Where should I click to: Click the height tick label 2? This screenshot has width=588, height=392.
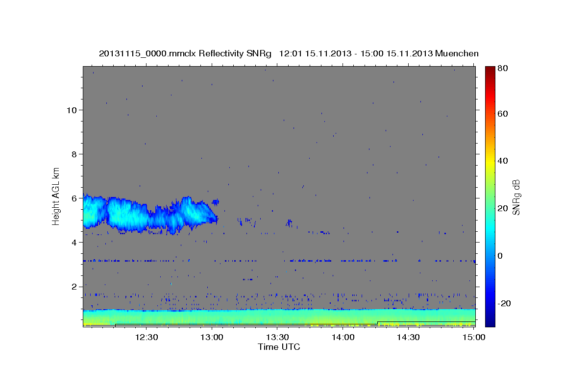coord(74,286)
